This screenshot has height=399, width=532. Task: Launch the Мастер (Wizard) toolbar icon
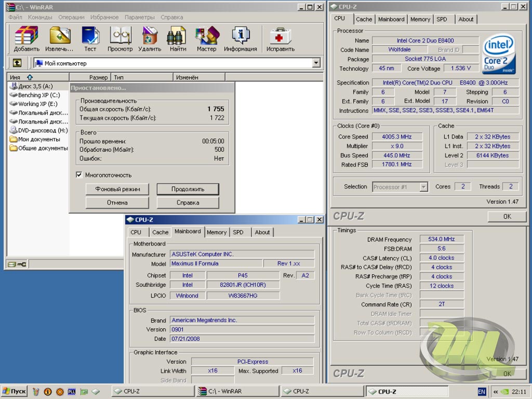(206, 39)
